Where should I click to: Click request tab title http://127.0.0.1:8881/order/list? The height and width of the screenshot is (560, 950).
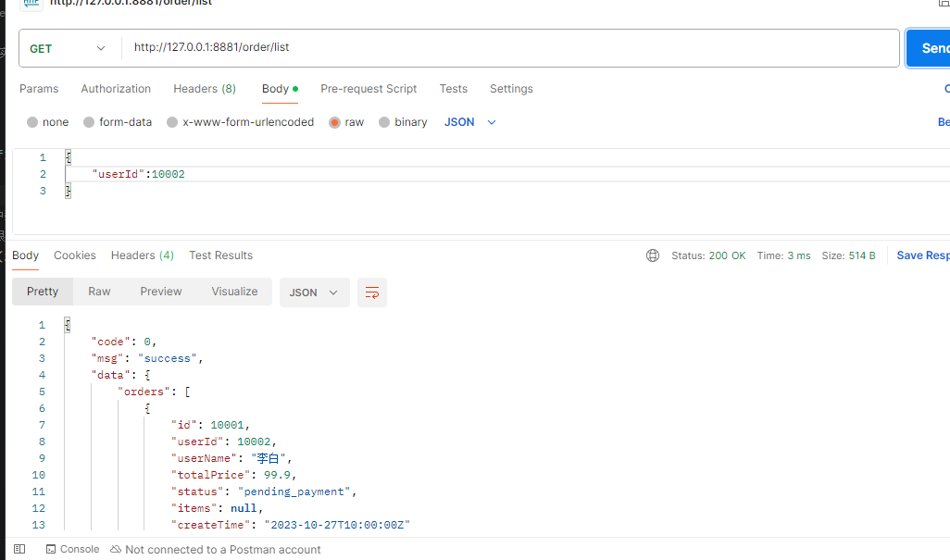click(131, 3)
